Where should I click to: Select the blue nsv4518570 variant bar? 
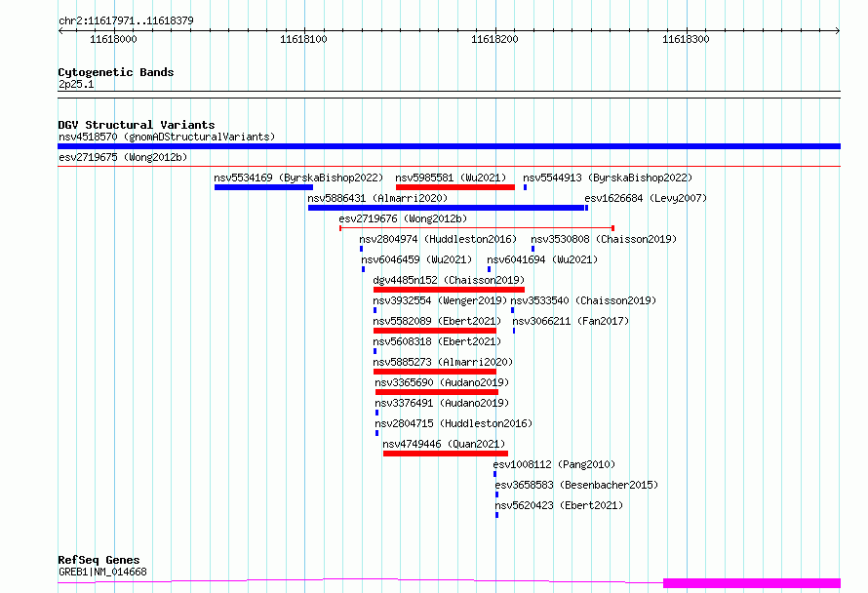(x=449, y=146)
